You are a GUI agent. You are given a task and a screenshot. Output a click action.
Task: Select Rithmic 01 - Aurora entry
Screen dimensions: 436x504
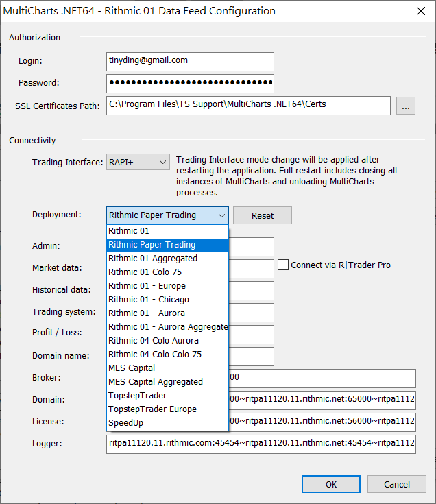[167, 313]
